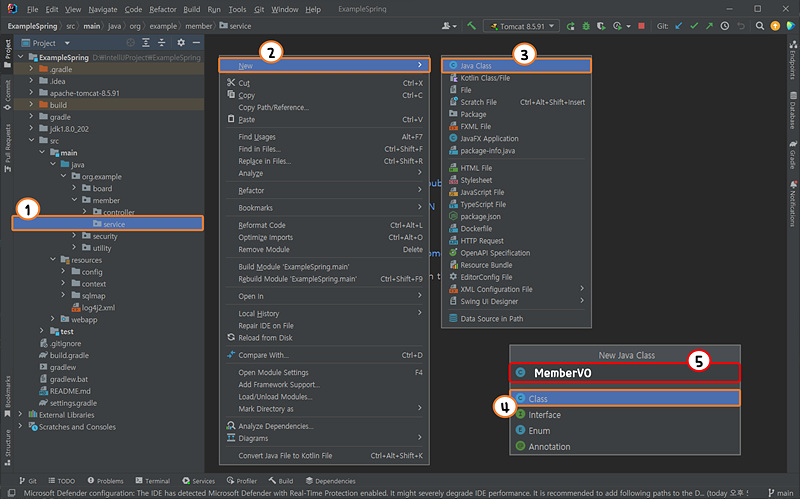The width and height of the screenshot is (800, 499).
Task: Select New in the context menu
Action: click(324, 65)
